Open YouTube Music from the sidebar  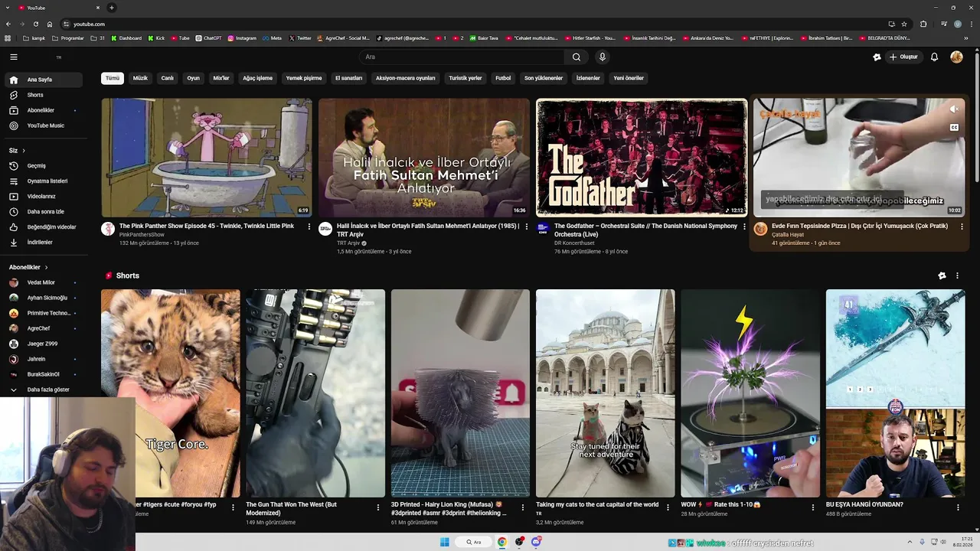coord(43,126)
